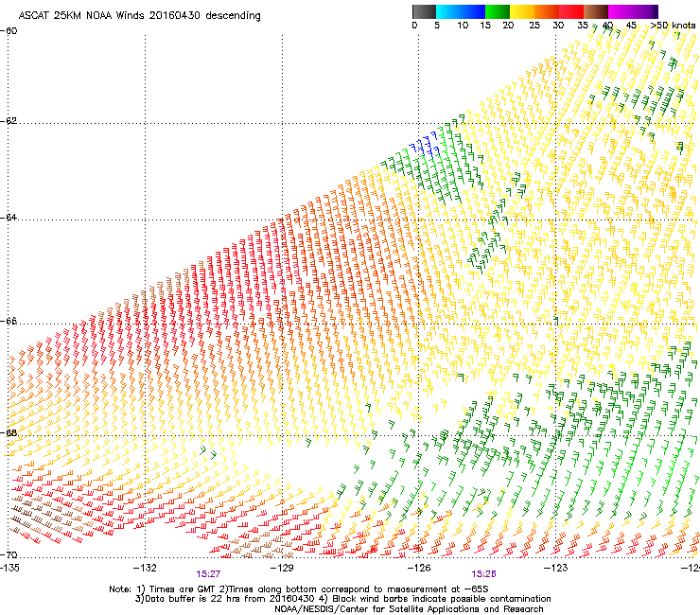Click the orange 25-30 knots legend swatch
This screenshot has width=700, height=615.
coord(547,11)
